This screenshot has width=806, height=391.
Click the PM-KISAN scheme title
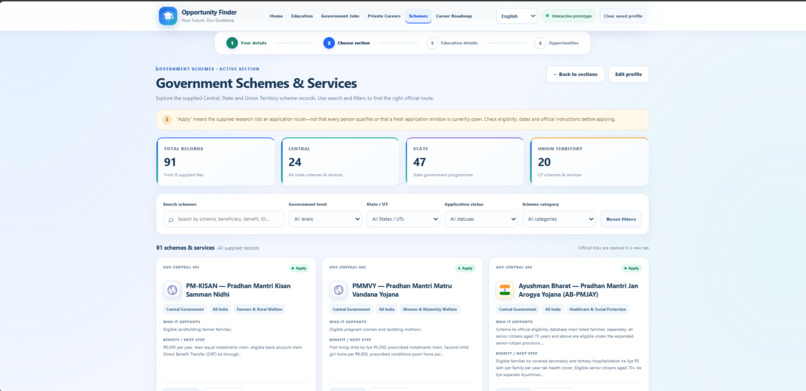point(238,290)
